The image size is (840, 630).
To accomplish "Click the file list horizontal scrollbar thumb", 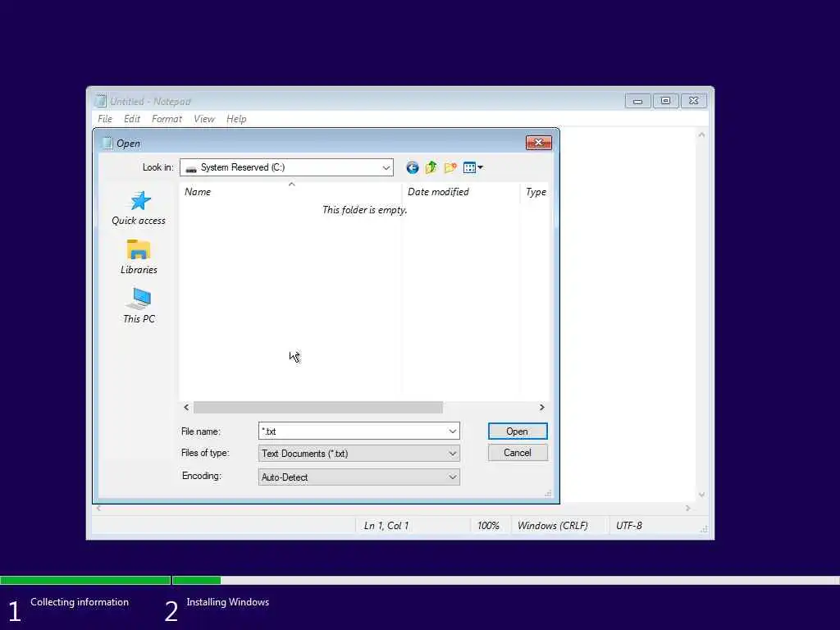I will (318, 408).
